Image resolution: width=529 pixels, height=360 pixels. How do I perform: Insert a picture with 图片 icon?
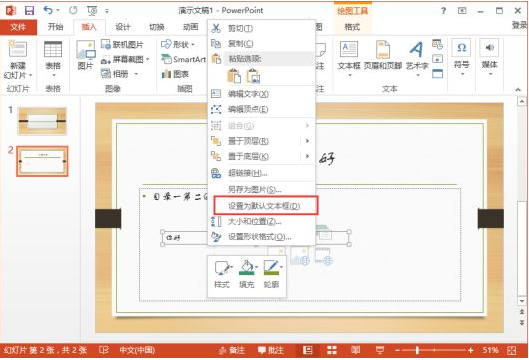coord(86,55)
